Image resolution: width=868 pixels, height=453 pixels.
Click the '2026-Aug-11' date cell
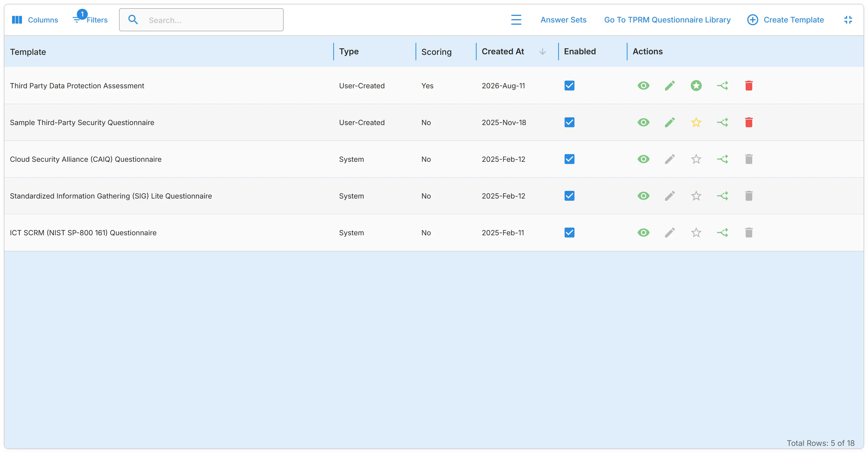click(503, 86)
